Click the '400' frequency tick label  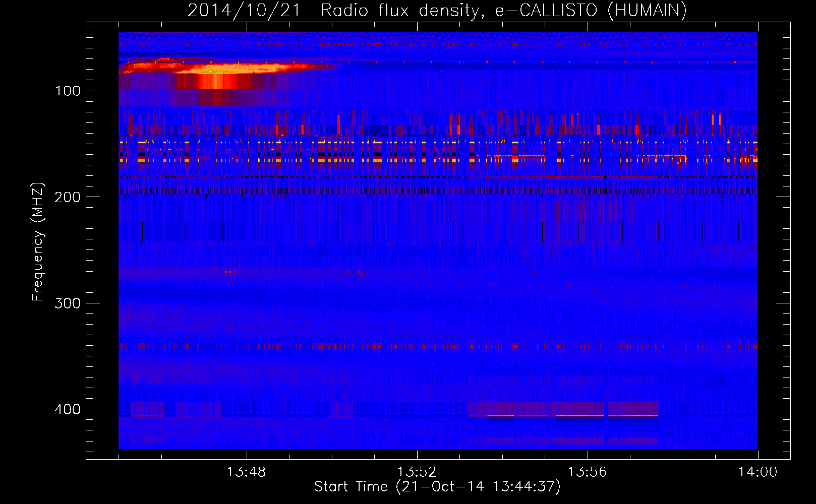(x=68, y=409)
